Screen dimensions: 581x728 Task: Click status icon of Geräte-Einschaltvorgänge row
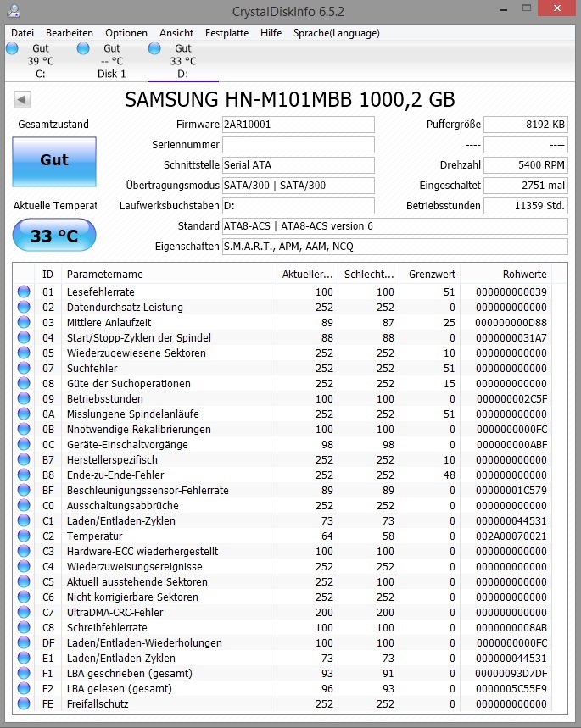tap(24, 444)
